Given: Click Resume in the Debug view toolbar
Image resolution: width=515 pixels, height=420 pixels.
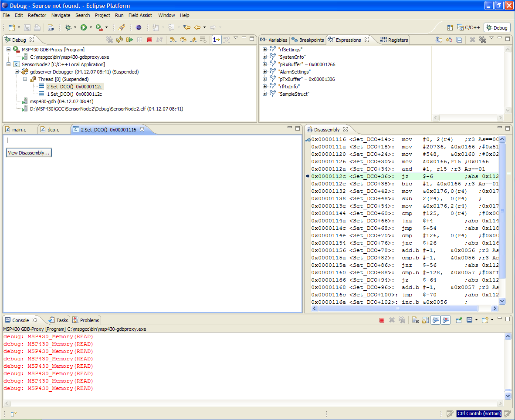Looking at the screenshot, I should click(x=130, y=40).
